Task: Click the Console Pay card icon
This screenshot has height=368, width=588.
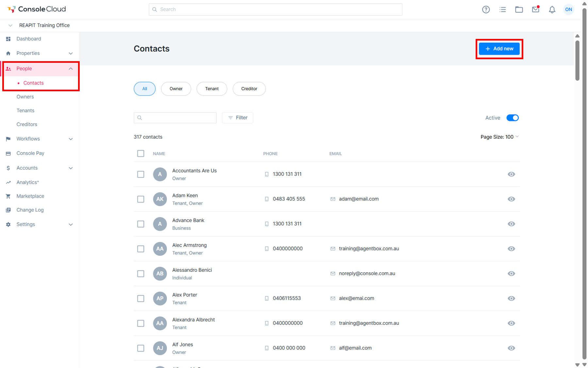Action: [x=8, y=153]
